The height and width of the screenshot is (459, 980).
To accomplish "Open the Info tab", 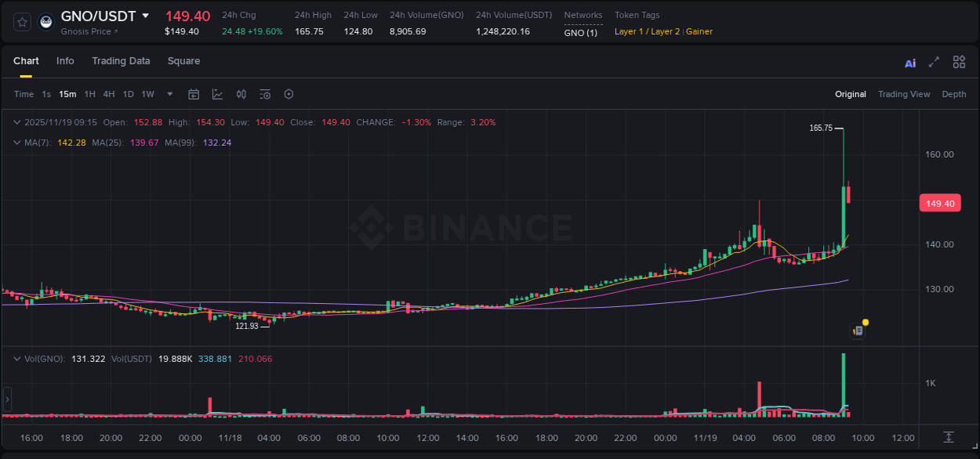I will [x=65, y=60].
